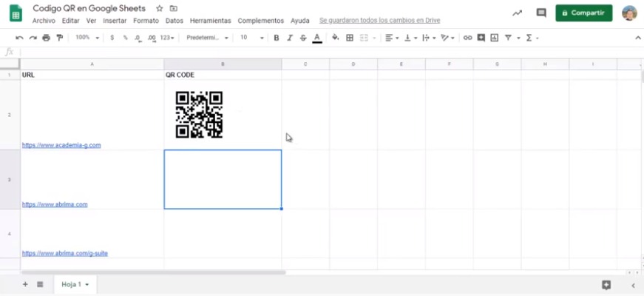The width and height of the screenshot is (644, 296).
Task: Open the Herramientas menu
Action: (210, 21)
